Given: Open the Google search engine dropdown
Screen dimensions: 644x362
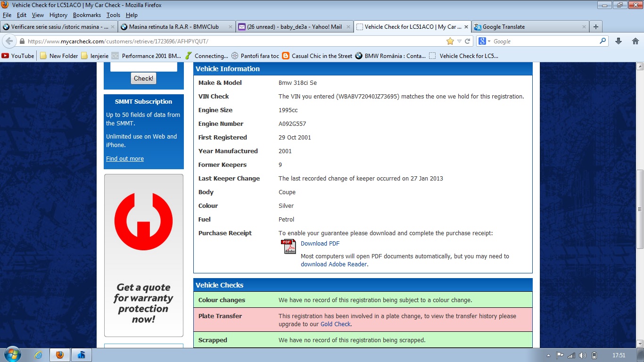Looking at the screenshot, I should pyautogui.click(x=485, y=41).
